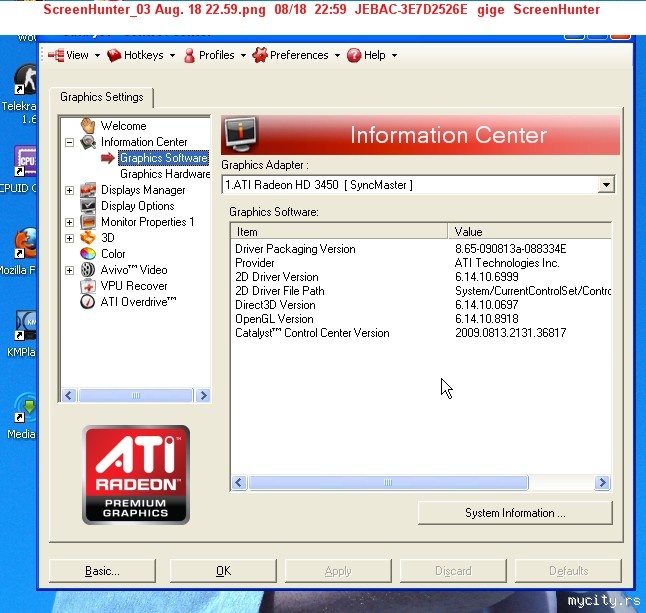The width and height of the screenshot is (646, 613).
Task: Select ATI Overdrive in the tree
Action: (x=138, y=302)
